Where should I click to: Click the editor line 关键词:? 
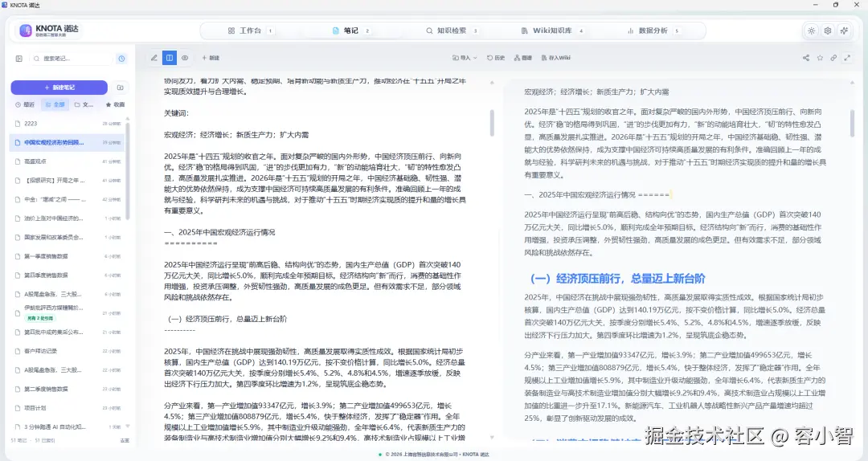(177, 113)
